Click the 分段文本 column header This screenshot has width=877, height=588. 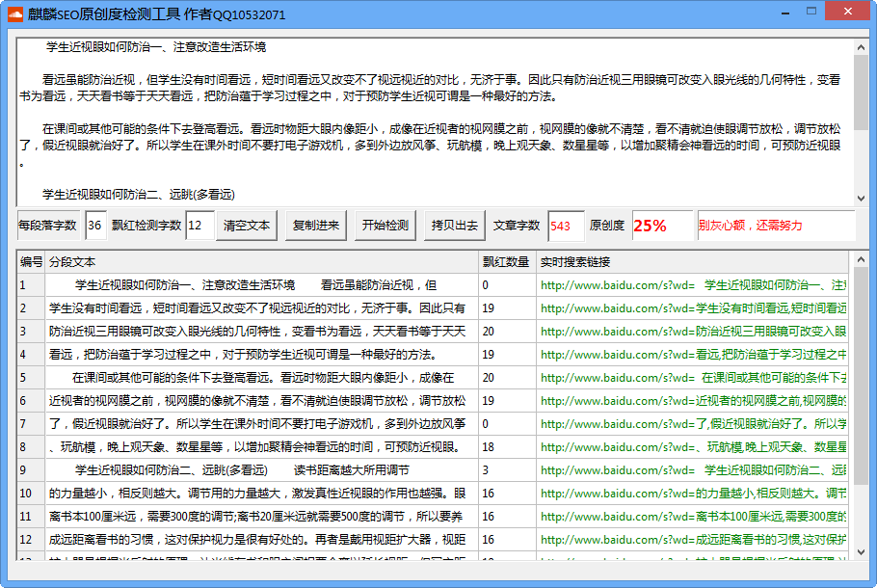click(x=262, y=262)
